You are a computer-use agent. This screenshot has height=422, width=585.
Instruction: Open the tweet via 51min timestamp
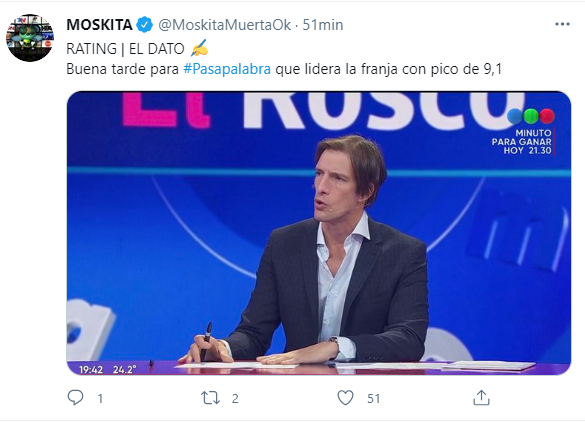point(323,25)
